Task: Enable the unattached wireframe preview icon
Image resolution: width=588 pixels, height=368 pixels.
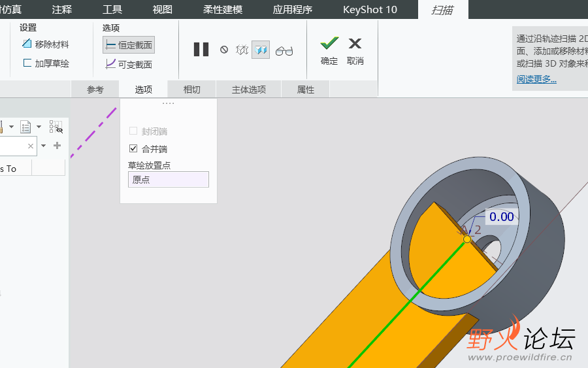Action: click(x=242, y=50)
